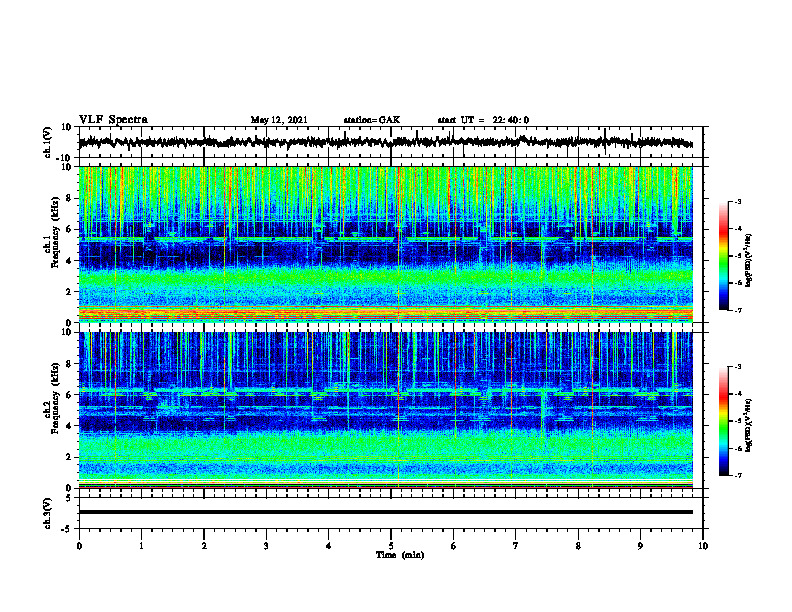Click the upper color scale bar beside ch.1
Screen dimensions: 792x612
pos(724,256)
